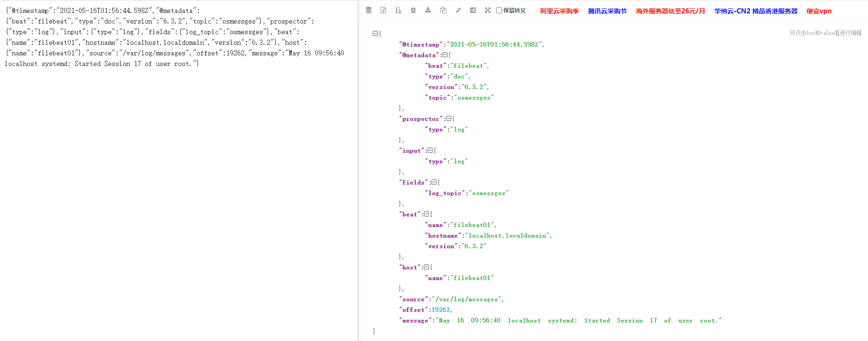Screen dimensions: 868x341
Task: Collapse the input node
Action: 431,150
